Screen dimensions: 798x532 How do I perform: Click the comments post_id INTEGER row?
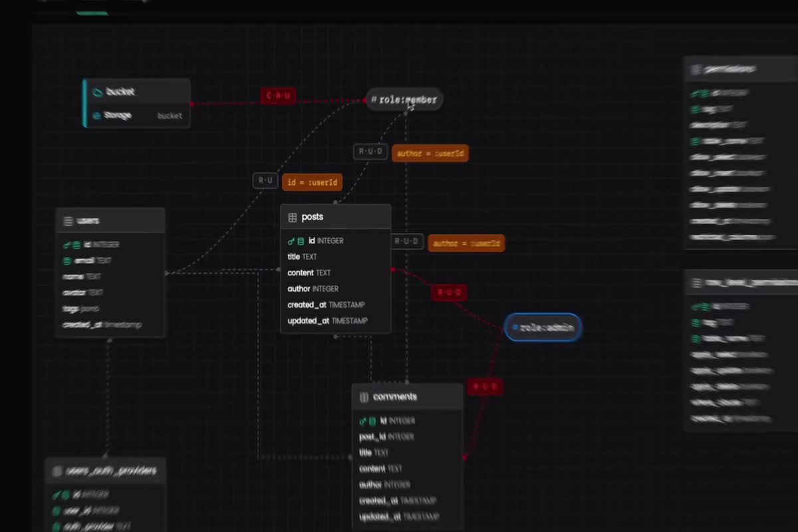click(407, 437)
